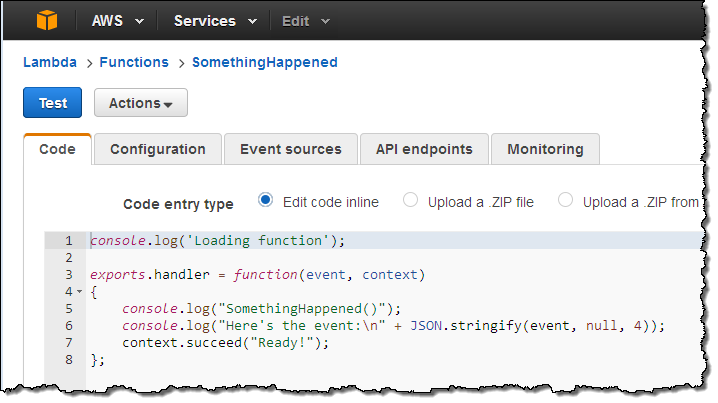This screenshot has width=718, height=403.
Task: Switch to the Configuration tab
Action: pos(158,149)
